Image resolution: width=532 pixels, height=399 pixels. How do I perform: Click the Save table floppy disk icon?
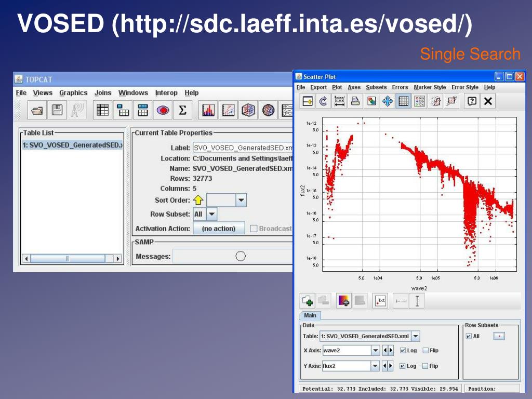tap(57, 110)
